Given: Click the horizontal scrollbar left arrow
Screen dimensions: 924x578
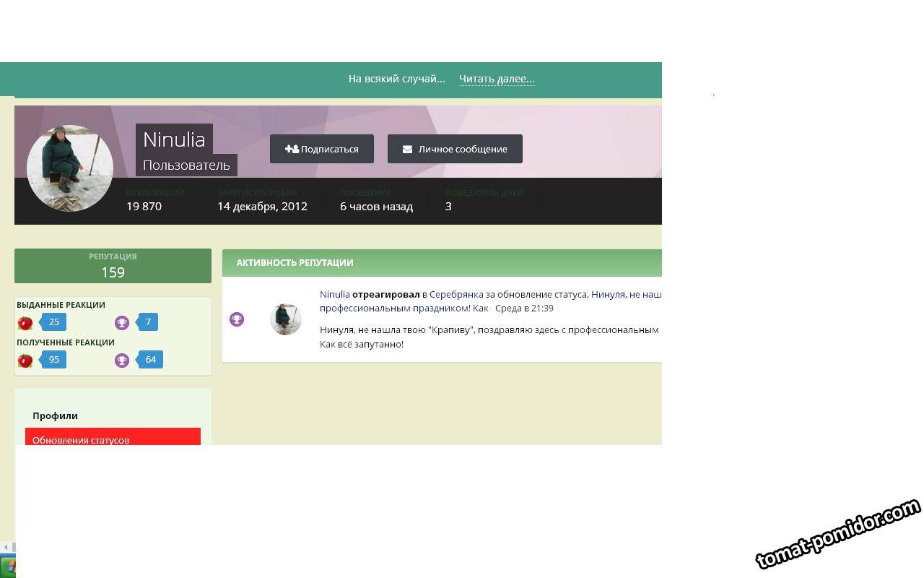Looking at the screenshot, I should [6, 548].
